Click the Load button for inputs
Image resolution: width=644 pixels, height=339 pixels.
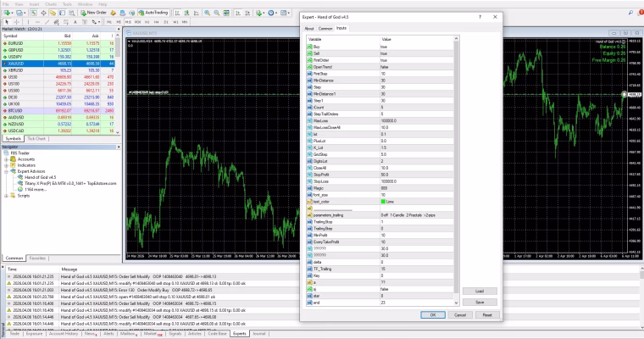click(480, 291)
